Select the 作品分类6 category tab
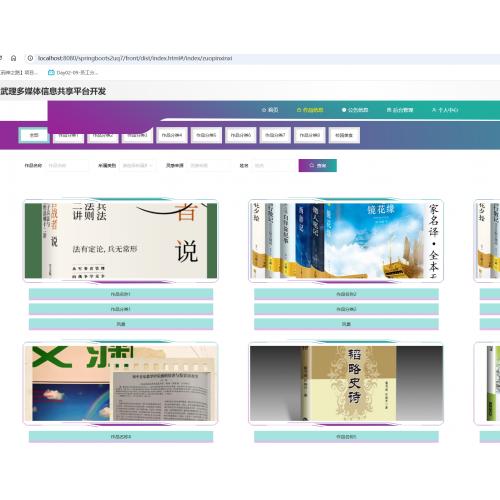 click(241, 135)
